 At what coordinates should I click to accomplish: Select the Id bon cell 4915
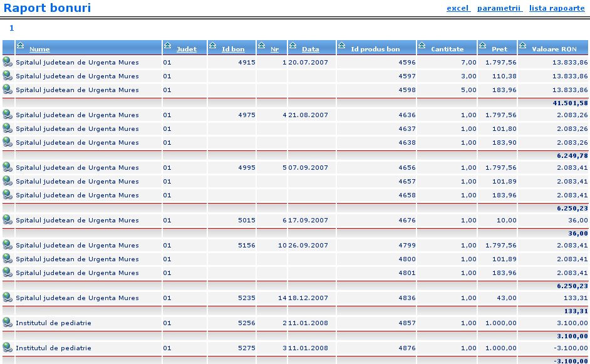point(247,63)
